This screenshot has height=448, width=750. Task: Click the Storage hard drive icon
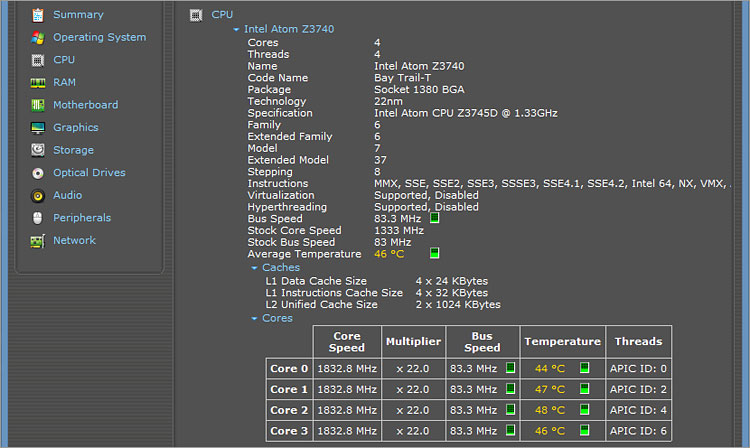(x=38, y=150)
